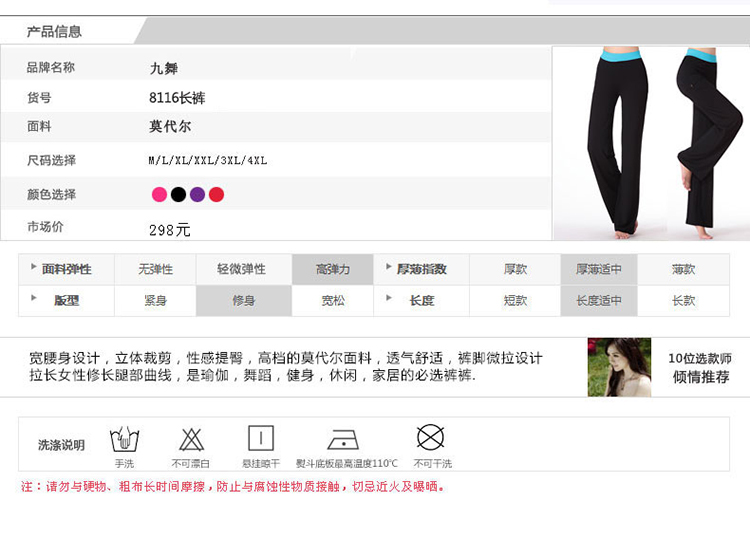Select the purple color swatch

198,195
